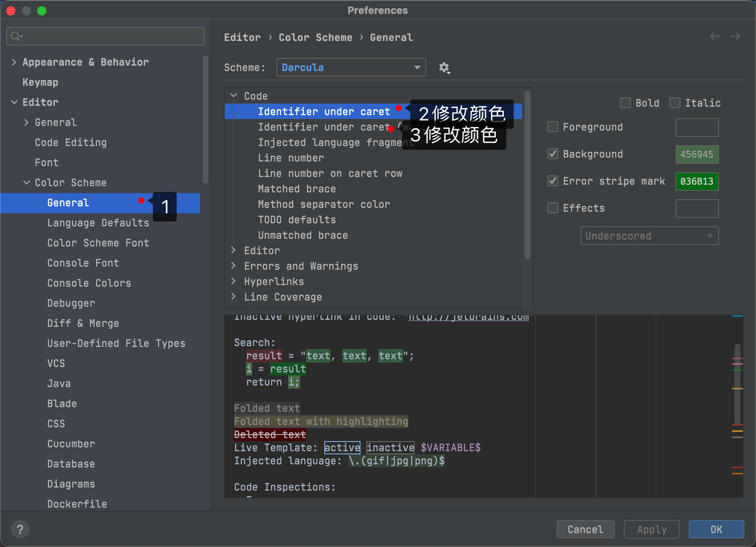
Task: Select Injected language fragment entry
Action: click(x=330, y=143)
